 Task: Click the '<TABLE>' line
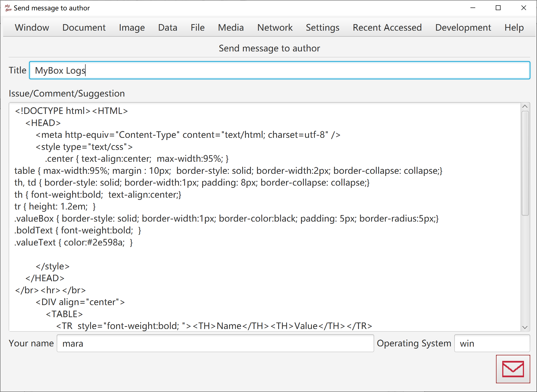coord(64,314)
